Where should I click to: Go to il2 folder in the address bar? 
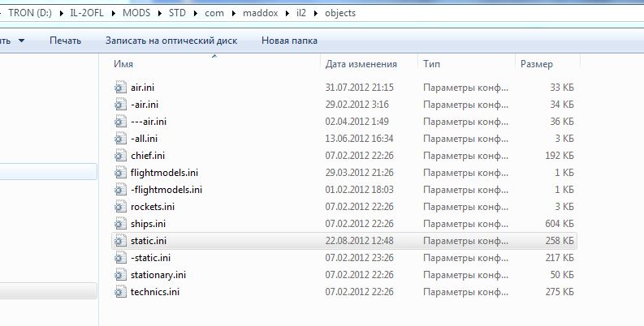pyautogui.click(x=301, y=13)
